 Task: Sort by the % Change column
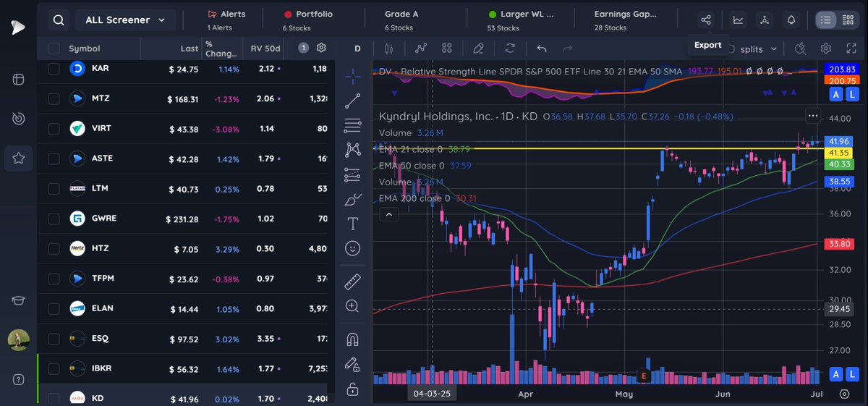click(x=221, y=48)
